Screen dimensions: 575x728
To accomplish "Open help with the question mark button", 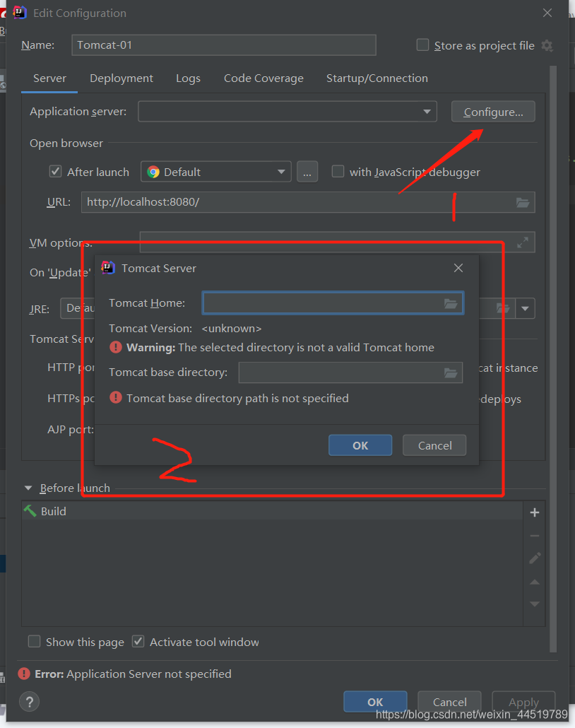I will click(x=29, y=702).
